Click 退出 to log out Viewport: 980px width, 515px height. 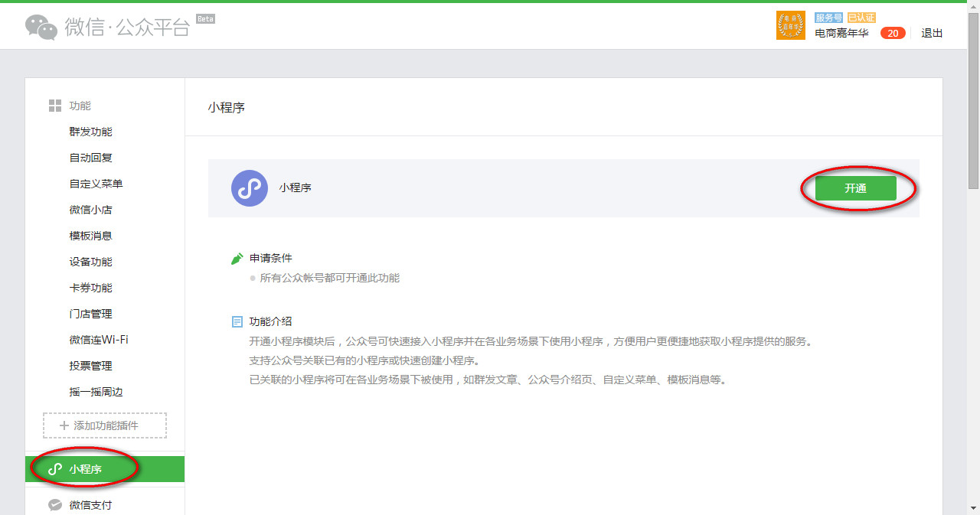tap(932, 33)
